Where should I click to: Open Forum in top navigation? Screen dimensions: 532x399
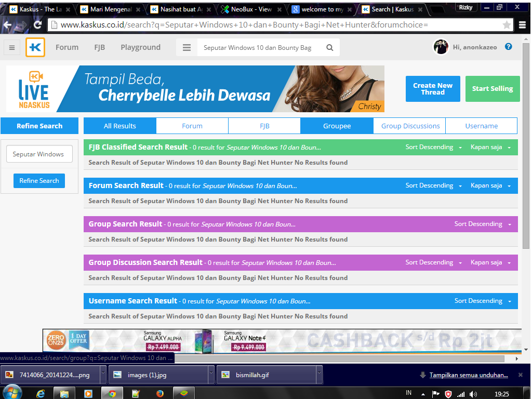[x=67, y=47]
